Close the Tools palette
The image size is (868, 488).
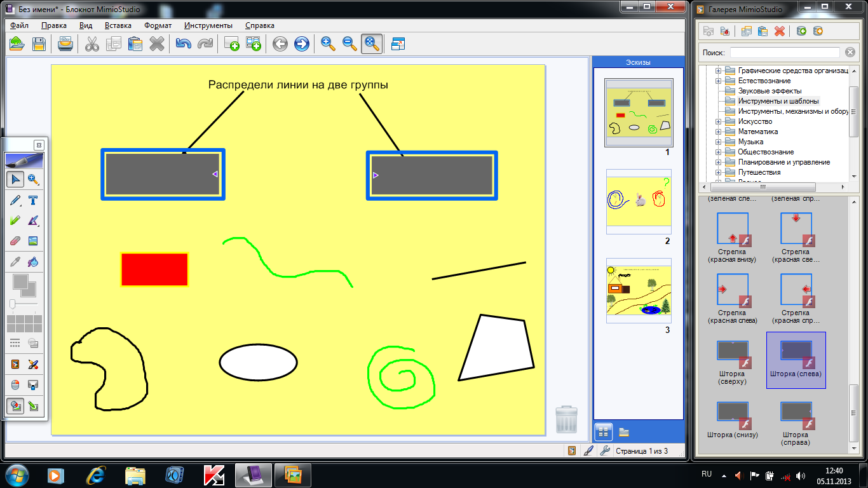[x=38, y=145]
